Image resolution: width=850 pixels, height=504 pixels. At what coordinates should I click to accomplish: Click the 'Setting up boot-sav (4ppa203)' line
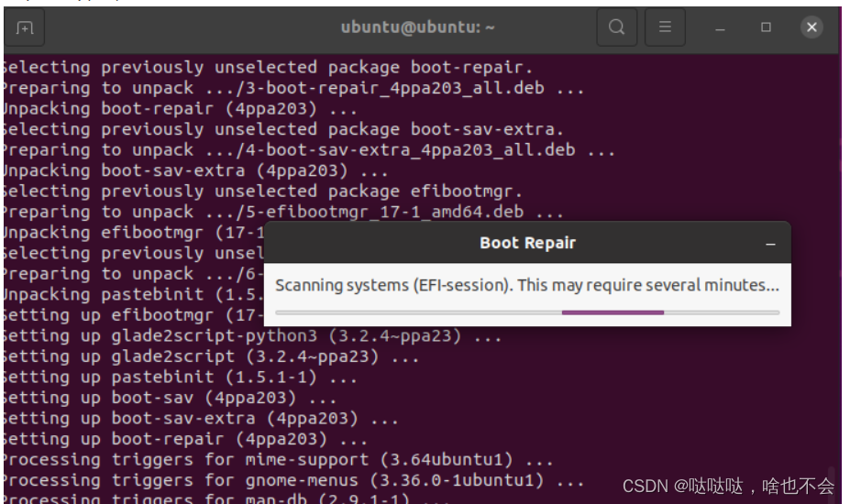click(x=169, y=398)
